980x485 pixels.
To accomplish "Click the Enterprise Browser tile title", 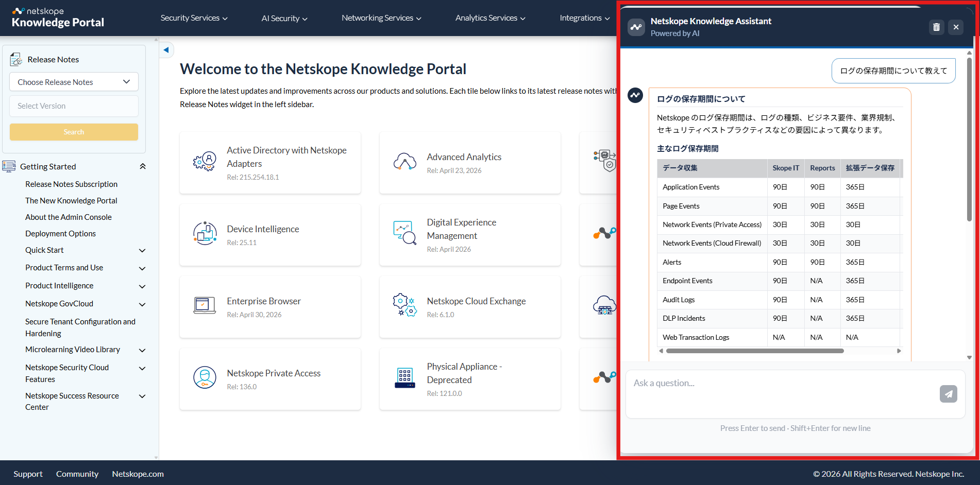I will [x=264, y=301].
